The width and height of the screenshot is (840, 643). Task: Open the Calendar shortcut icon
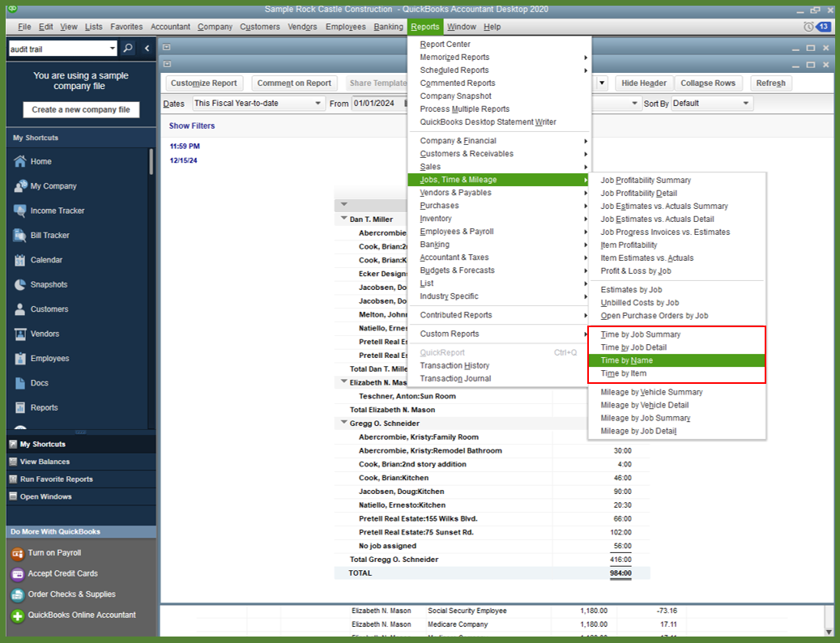click(x=19, y=260)
